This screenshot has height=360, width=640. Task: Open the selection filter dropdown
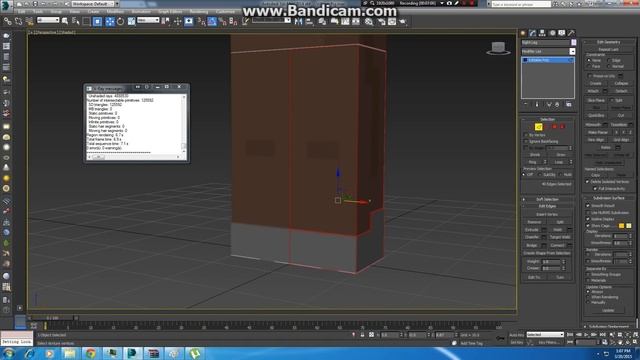click(x=48, y=20)
